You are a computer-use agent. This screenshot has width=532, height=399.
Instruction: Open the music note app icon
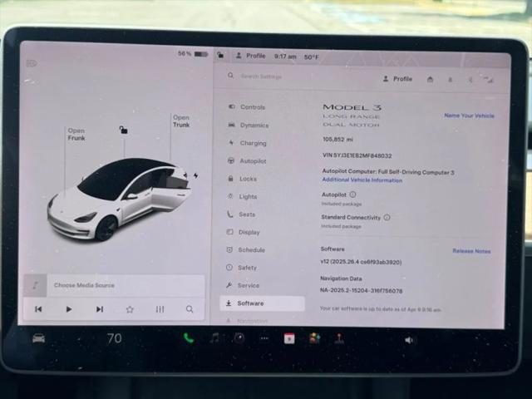[x=214, y=338]
